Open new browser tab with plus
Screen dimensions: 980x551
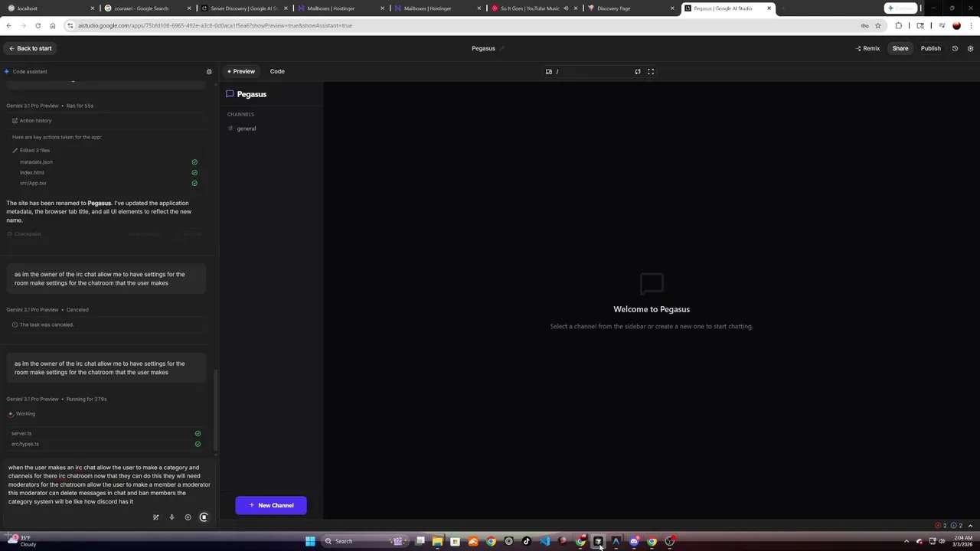point(783,8)
